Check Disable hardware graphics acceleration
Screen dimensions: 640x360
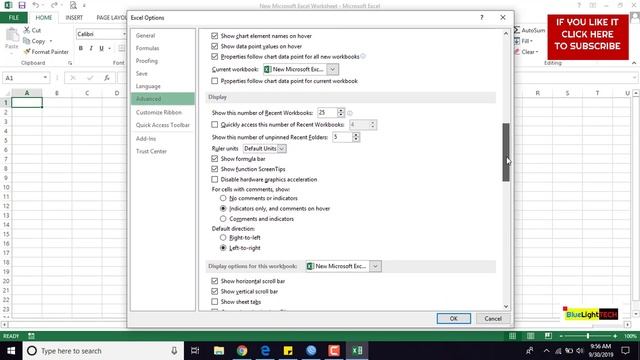tap(215, 179)
